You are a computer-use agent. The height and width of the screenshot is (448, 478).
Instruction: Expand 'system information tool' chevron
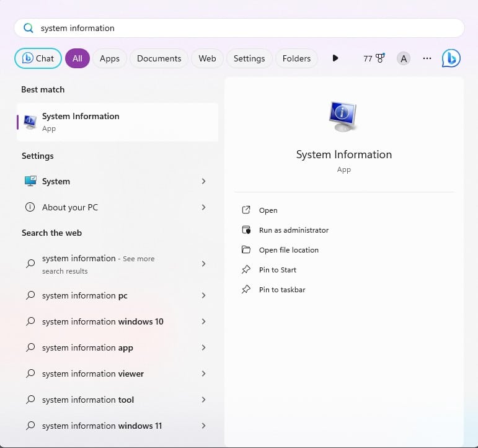coord(203,400)
